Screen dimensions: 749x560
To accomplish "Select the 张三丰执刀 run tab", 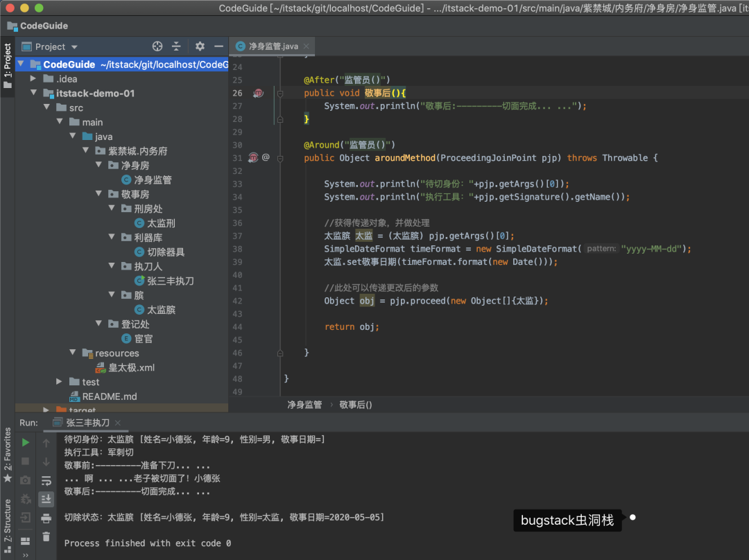I will point(87,423).
